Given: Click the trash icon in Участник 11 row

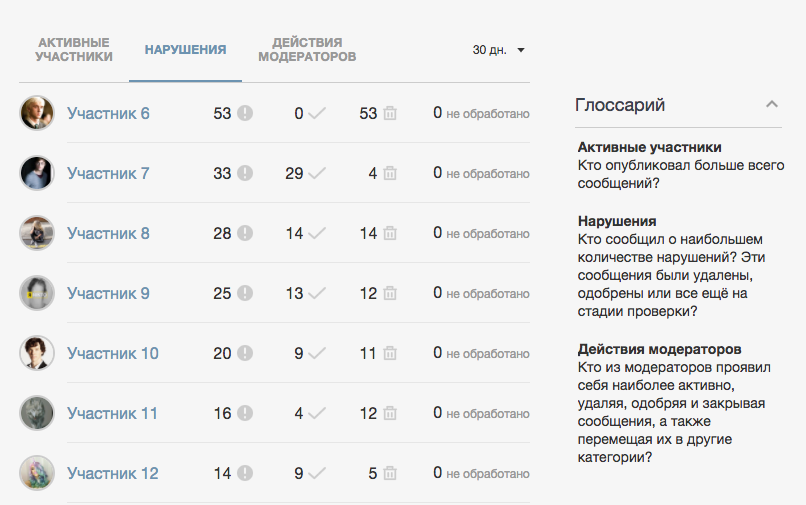Looking at the screenshot, I should [x=389, y=414].
